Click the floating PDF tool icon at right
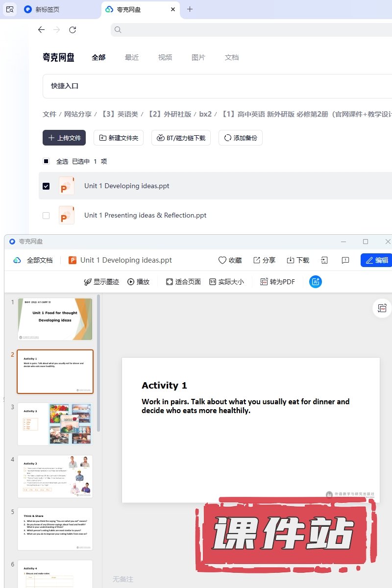This screenshot has height=588, width=392. pos(382,308)
